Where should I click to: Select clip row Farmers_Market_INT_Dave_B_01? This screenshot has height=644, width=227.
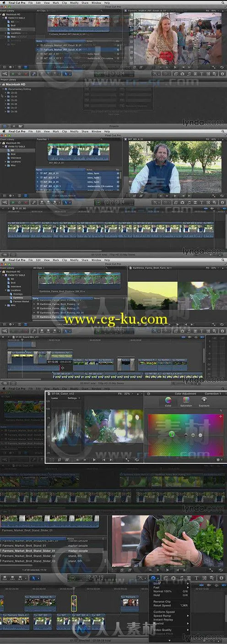click(x=78, y=45)
